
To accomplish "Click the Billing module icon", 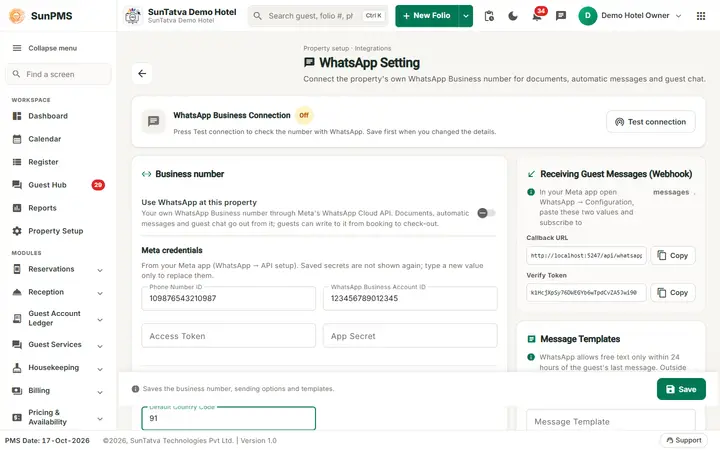I will [17, 390].
